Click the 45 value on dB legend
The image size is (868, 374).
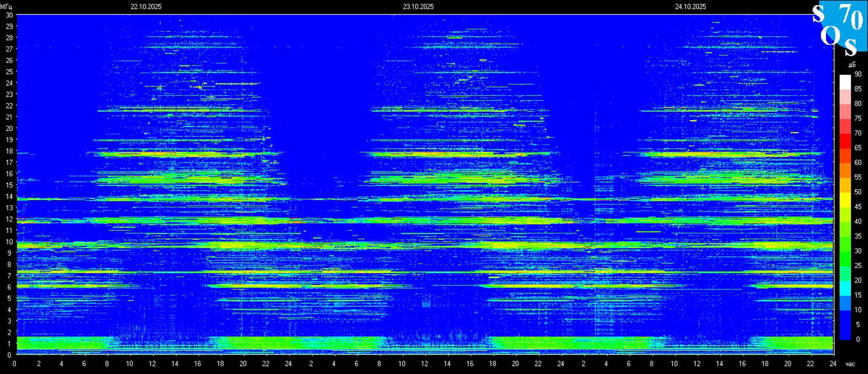tap(858, 206)
